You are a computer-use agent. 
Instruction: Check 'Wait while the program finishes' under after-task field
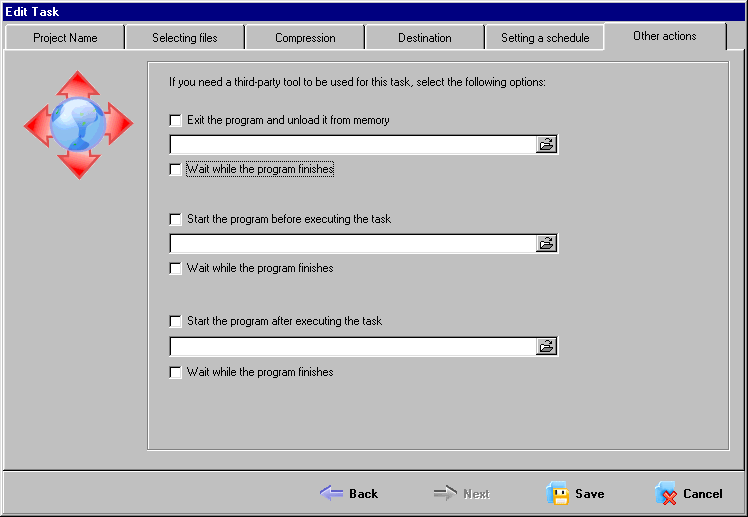tap(176, 372)
